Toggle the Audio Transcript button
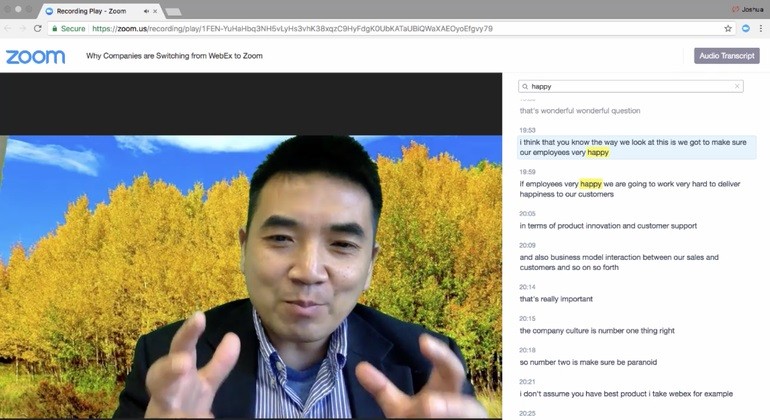Image resolution: width=770 pixels, height=420 pixels. tap(727, 56)
